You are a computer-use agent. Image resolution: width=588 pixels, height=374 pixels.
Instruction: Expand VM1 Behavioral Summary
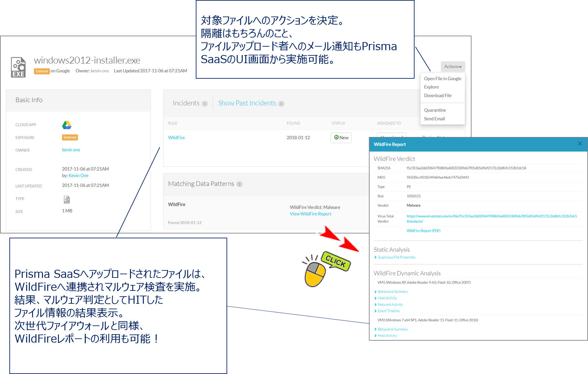click(x=393, y=292)
